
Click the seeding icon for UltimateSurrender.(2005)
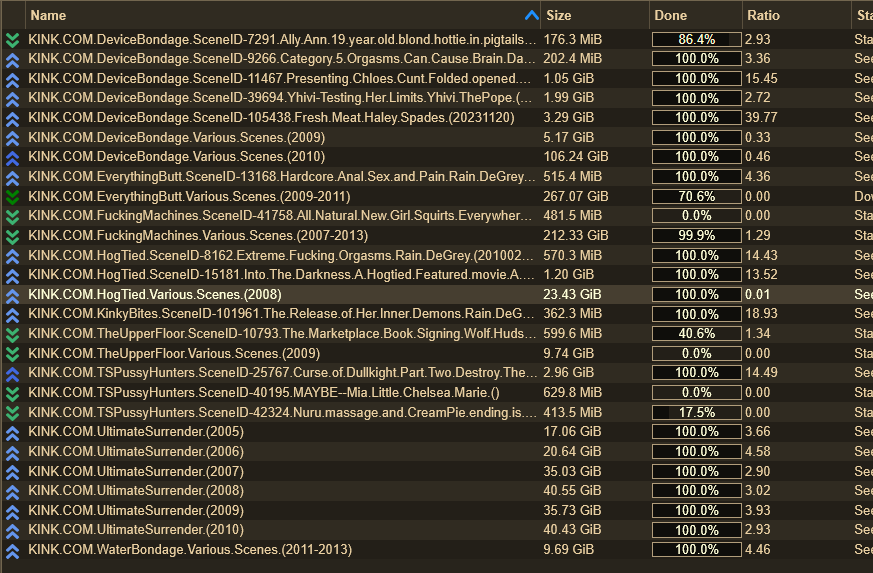click(x=12, y=432)
